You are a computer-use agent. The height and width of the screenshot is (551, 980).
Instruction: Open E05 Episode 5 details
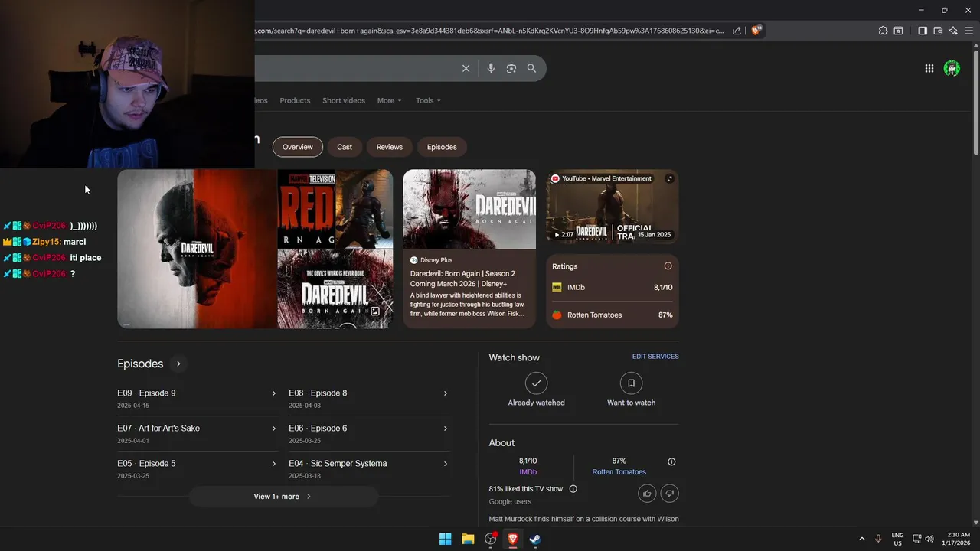[197, 469]
